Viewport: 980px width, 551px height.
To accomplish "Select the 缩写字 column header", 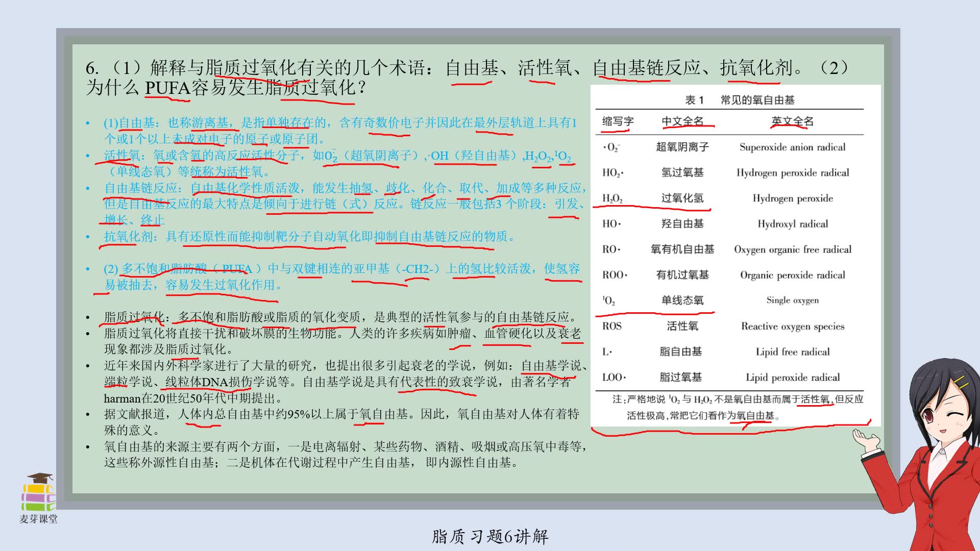I will (x=618, y=121).
